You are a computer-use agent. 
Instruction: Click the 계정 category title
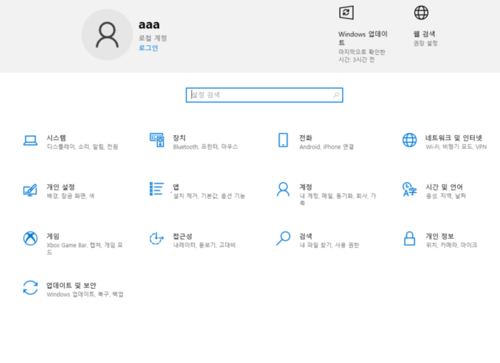pos(306,187)
